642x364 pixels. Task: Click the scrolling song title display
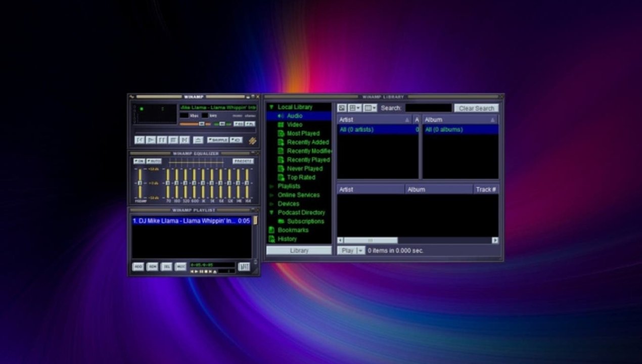coord(218,108)
